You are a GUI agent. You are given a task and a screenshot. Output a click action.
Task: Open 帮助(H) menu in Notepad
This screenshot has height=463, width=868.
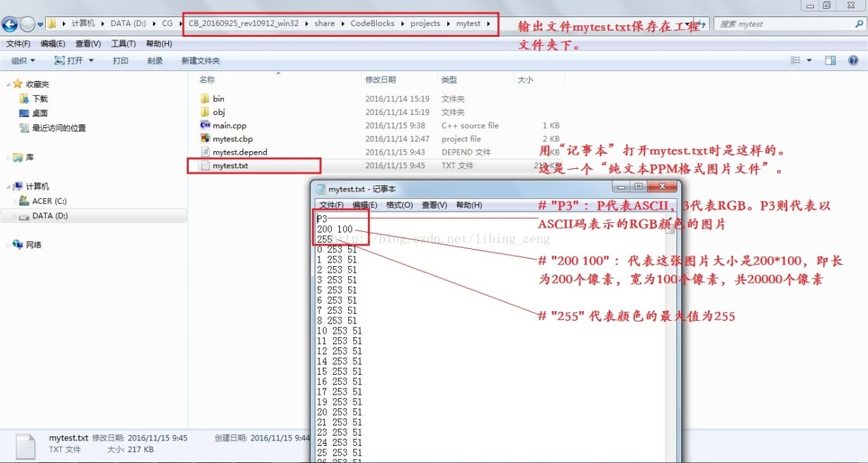469,205
